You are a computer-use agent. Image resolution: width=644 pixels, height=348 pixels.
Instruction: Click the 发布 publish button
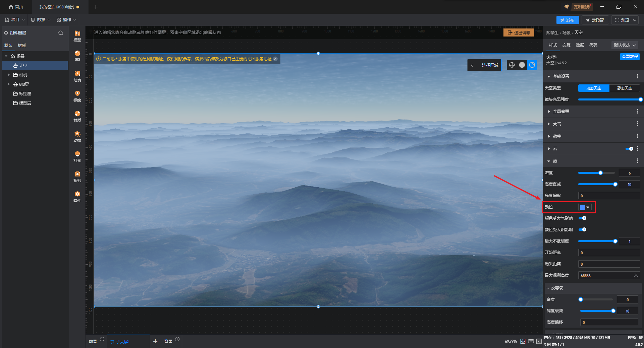(568, 20)
